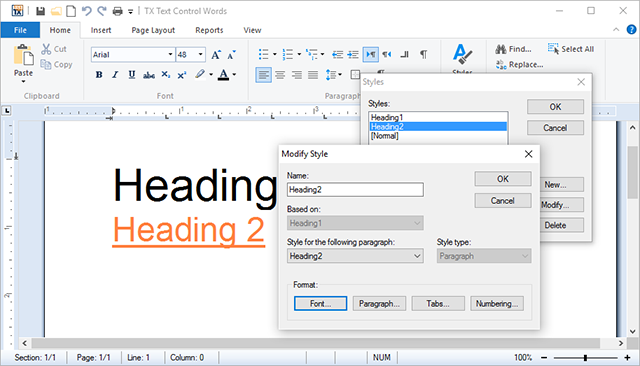Increase font size with grow font icon
The image size is (640, 366).
coord(216,55)
